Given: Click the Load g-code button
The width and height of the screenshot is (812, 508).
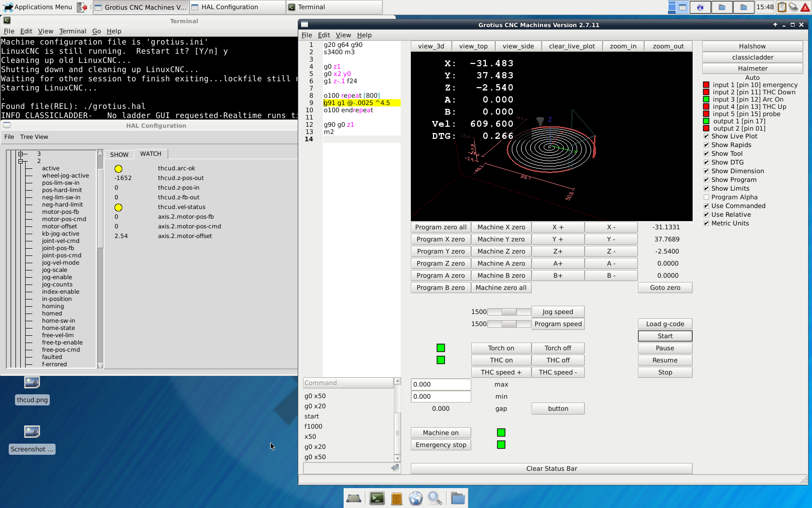Looking at the screenshot, I should point(665,324).
